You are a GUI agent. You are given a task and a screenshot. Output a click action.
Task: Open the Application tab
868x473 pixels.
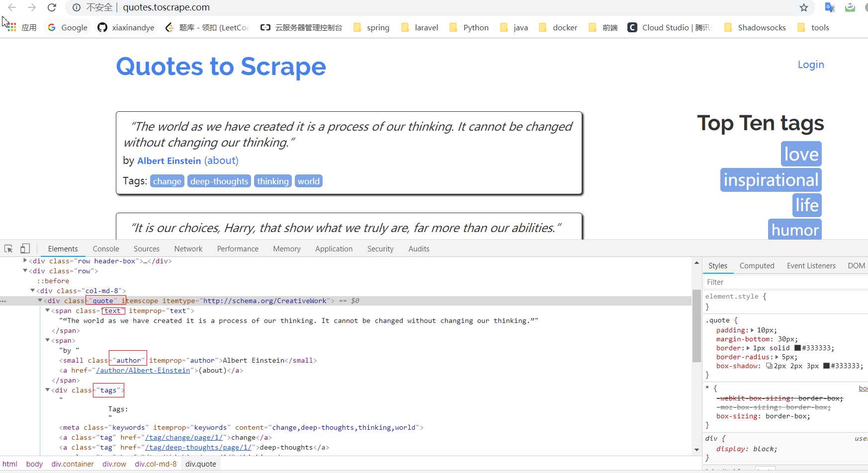[334, 249]
